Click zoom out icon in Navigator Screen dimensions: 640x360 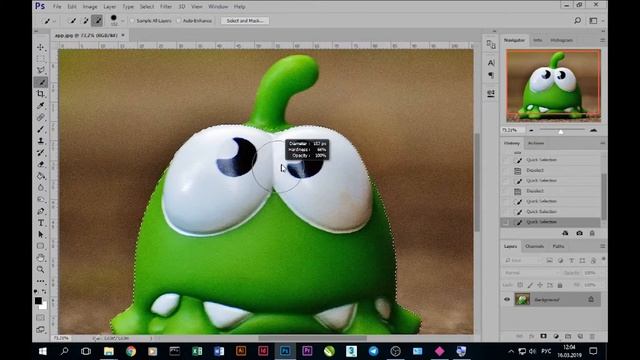(531, 130)
